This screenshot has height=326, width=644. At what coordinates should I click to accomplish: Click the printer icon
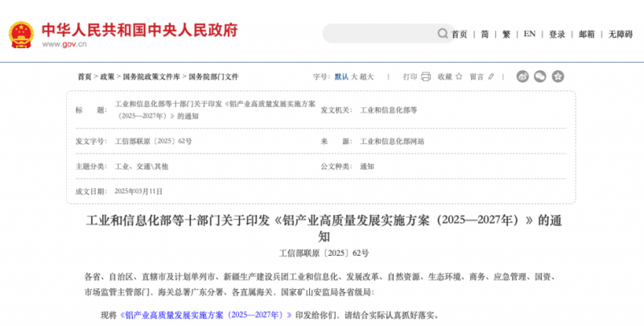point(425,76)
